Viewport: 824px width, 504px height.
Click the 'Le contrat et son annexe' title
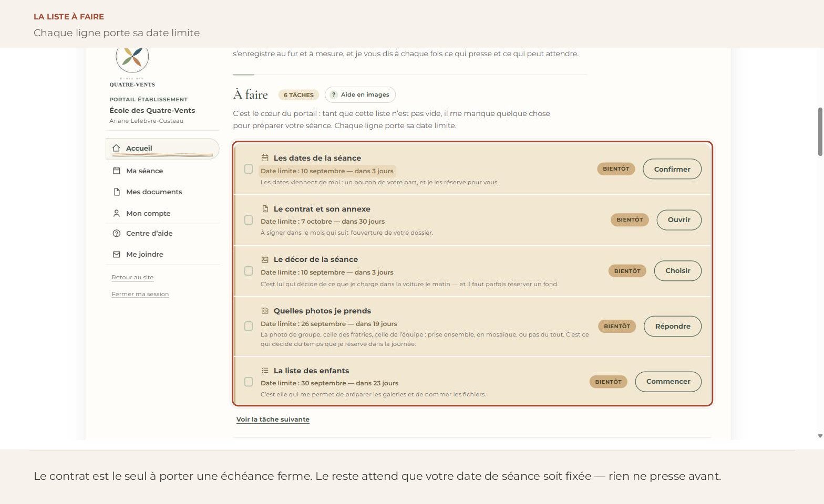point(322,209)
